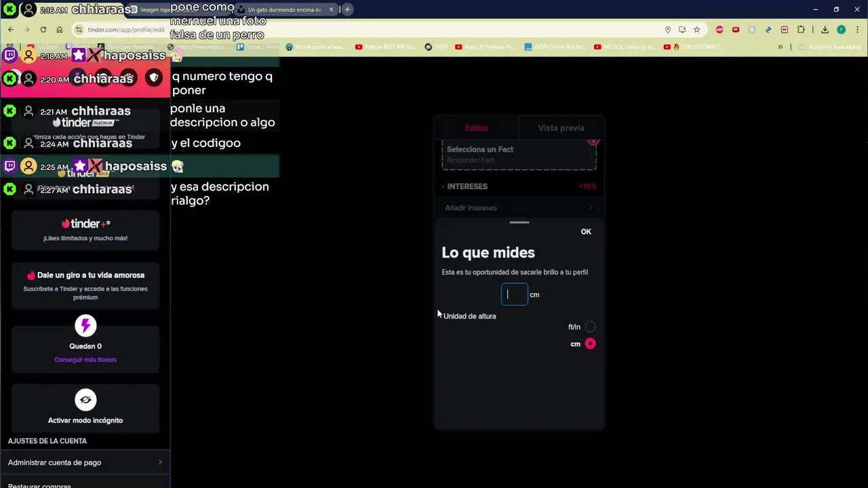Open the AdBlock Plus extension icon
This screenshot has height=488, width=868.
point(719,30)
